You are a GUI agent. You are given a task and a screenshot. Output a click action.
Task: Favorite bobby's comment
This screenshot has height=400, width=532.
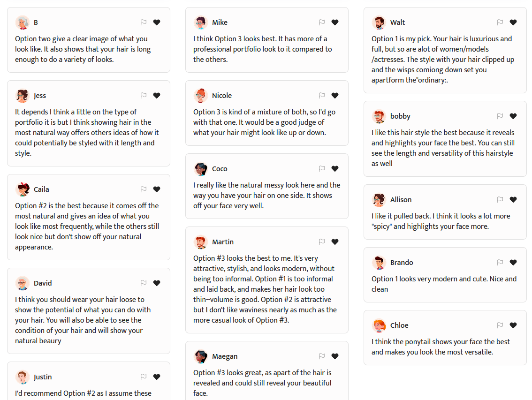pos(513,116)
